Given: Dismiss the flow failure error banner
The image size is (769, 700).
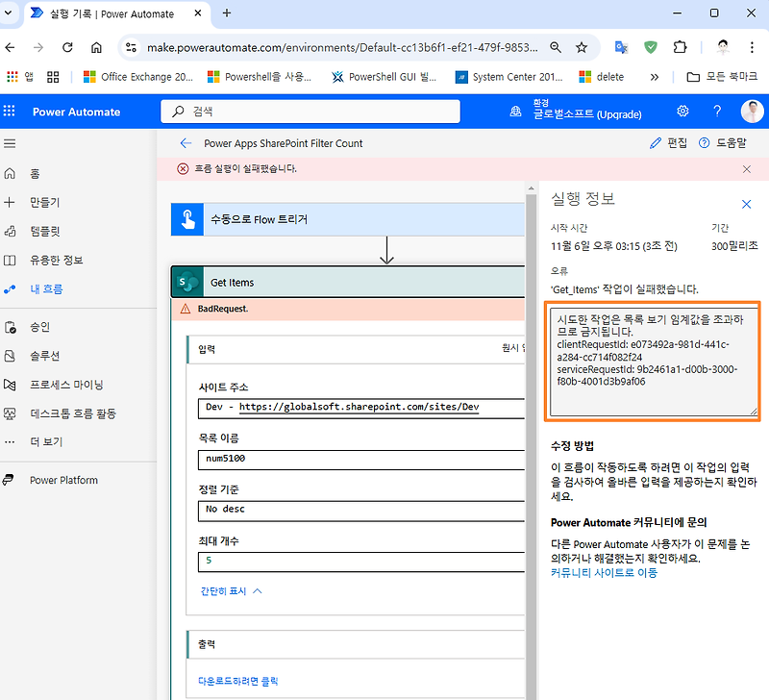Looking at the screenshot, I should pos(748,168).
